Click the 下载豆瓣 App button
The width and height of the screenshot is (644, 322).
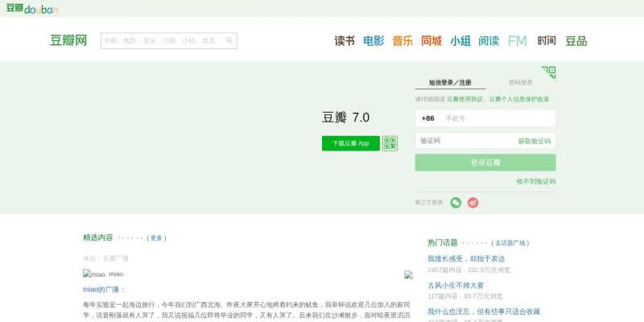point(351,143)
